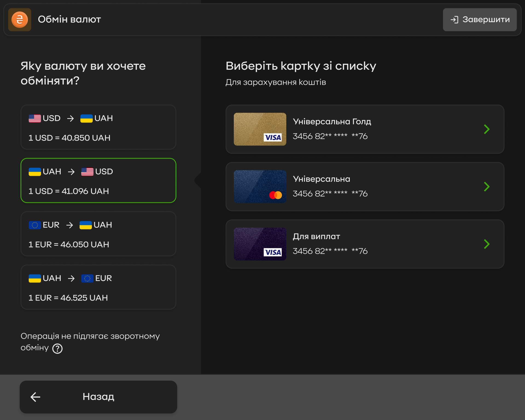Click the purple Visa card thumbnail

[260, 244]
